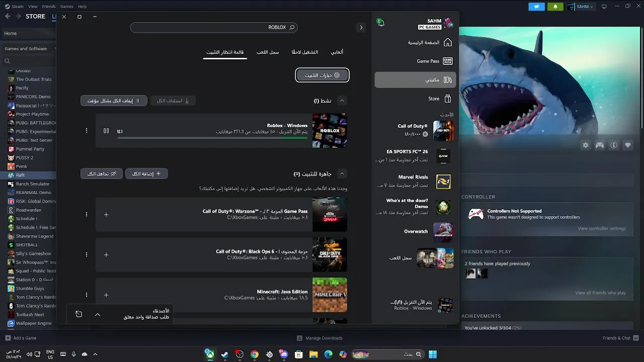Screen dimensions: 644x362
Task: Expand the friends (الأصدقاء) popup chevron
Action: tap(98, 314)
